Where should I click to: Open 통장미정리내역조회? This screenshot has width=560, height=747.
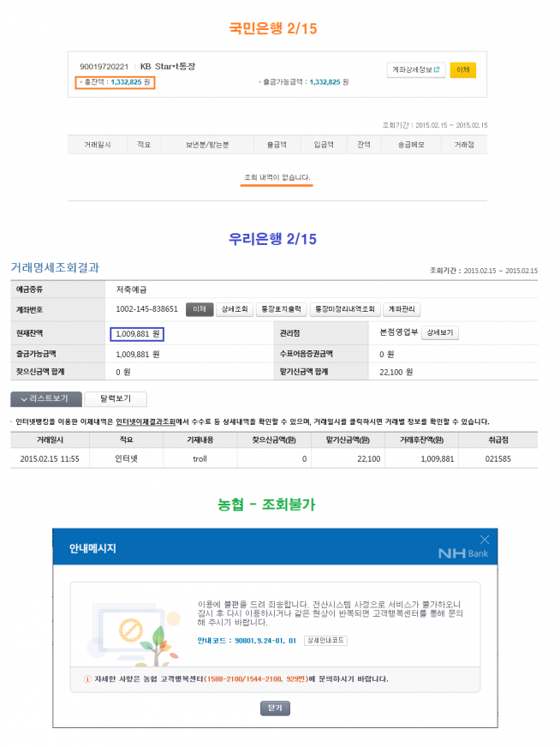point(344,309)
